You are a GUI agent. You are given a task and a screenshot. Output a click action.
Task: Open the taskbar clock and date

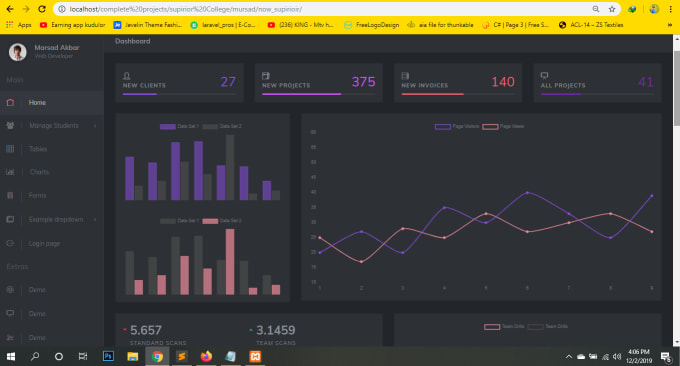639,356
